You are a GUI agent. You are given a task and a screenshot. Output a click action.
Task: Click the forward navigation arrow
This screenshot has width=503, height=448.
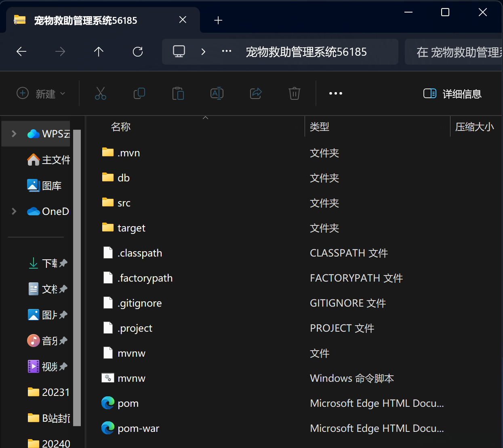(60, 52)
